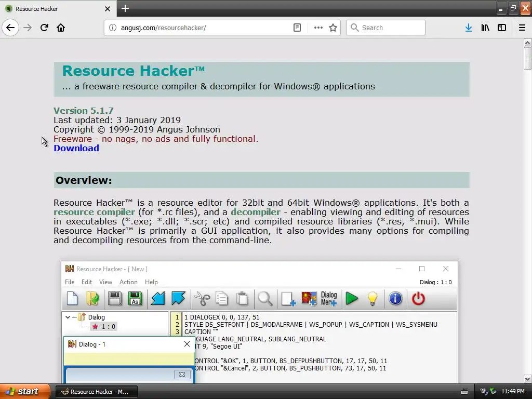Screen dimensions: 532x399
Task: Open the decompiler link
Action: coord(256,212)
